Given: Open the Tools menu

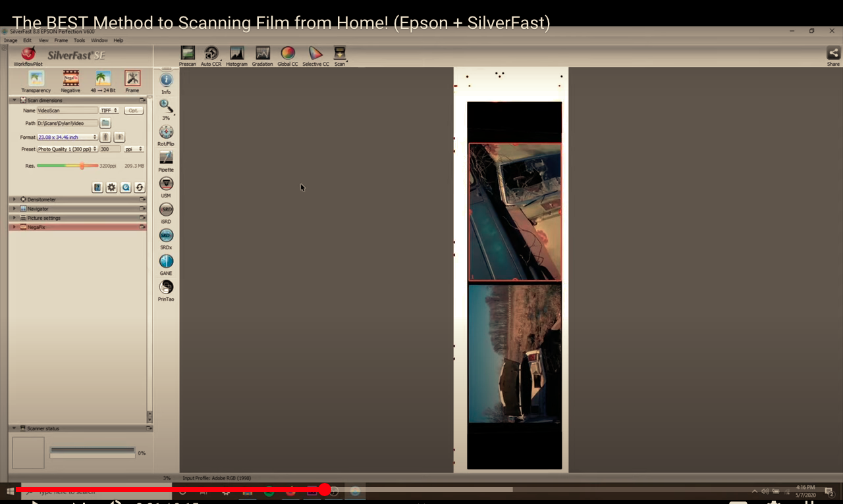Looking at the screenshot, I should [x=80, y=40].
